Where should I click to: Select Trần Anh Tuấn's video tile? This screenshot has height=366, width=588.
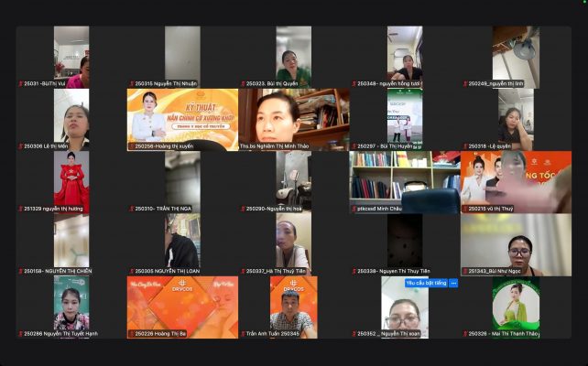[293, 305]
